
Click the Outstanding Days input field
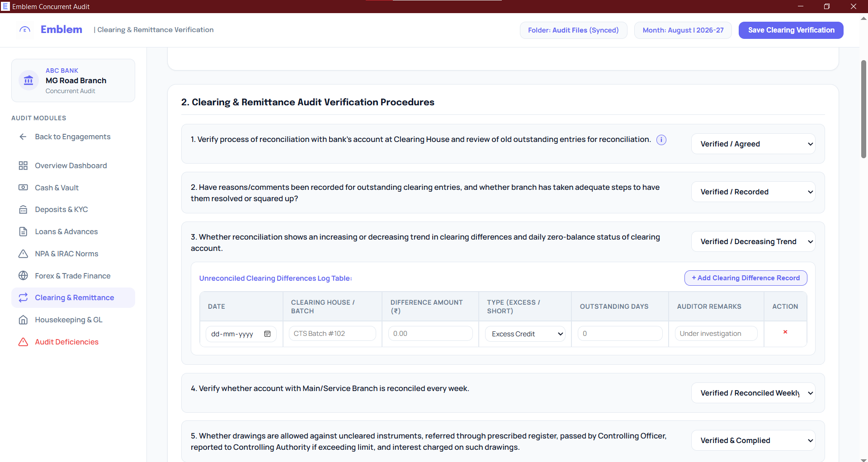click(x=620, y=334)
